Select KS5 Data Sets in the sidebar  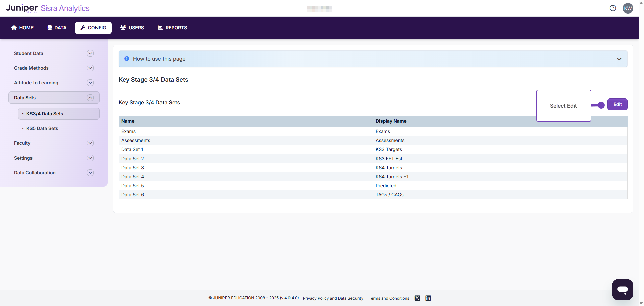[42, 128]
